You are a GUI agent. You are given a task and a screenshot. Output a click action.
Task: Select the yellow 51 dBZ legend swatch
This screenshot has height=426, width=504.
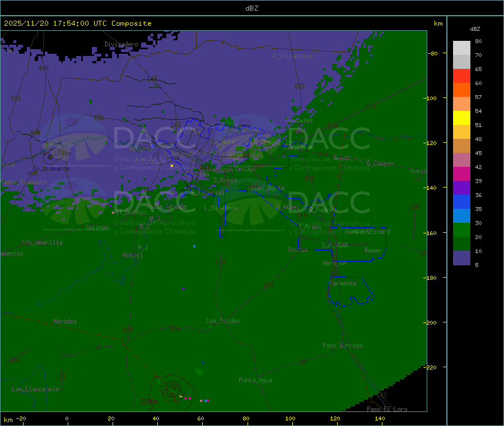tap(461, 118)
